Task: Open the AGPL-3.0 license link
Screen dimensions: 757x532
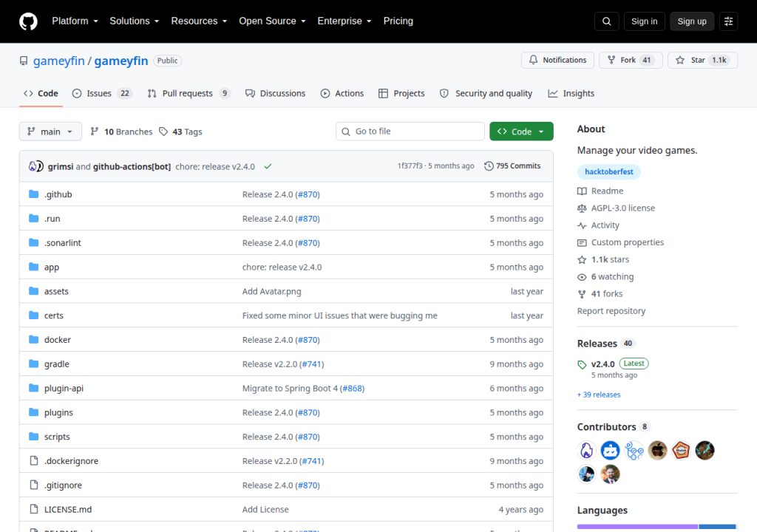Action: point(617,208)
